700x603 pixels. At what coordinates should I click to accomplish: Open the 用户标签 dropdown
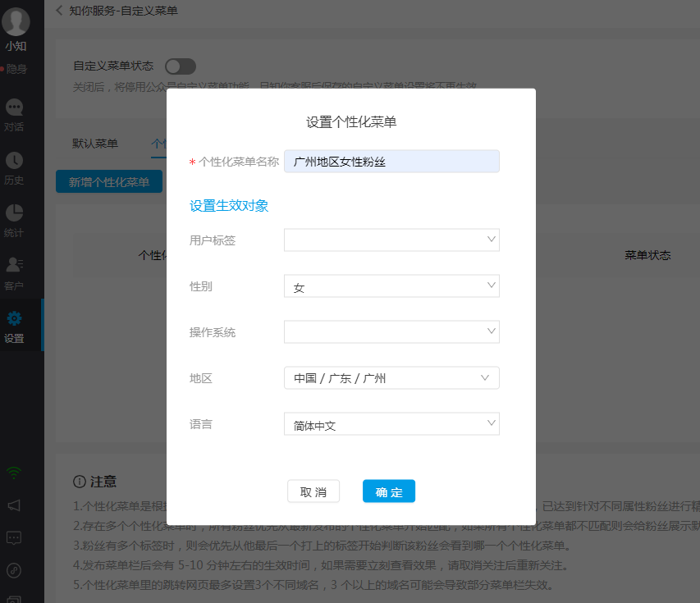(x=391, y=240)
